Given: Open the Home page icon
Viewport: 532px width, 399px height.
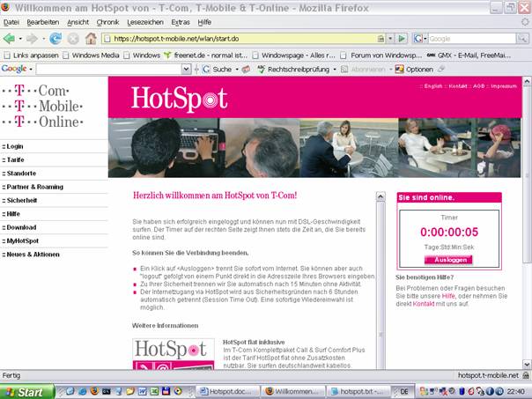Looking at the screenshot, I should [x=91, y=39].
